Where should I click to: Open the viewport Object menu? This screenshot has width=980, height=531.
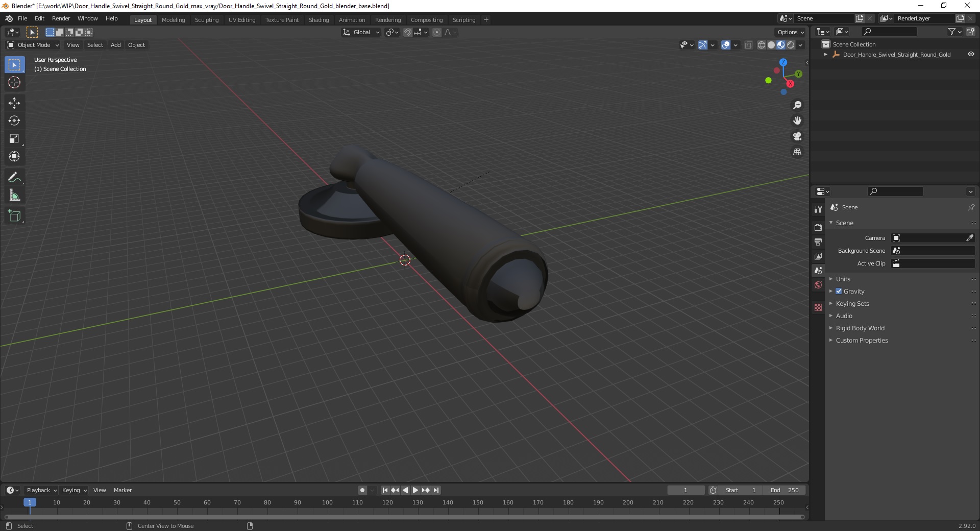pos(136,45)
